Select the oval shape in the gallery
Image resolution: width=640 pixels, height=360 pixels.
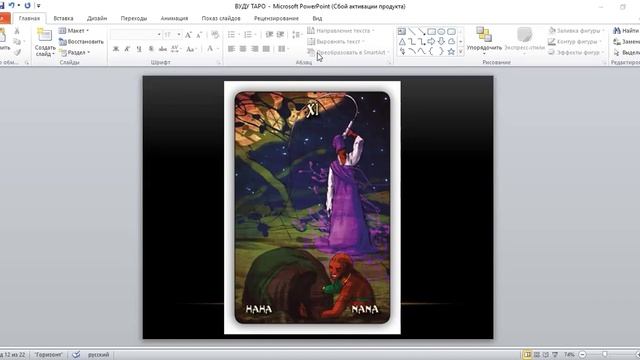click(441, 31)
